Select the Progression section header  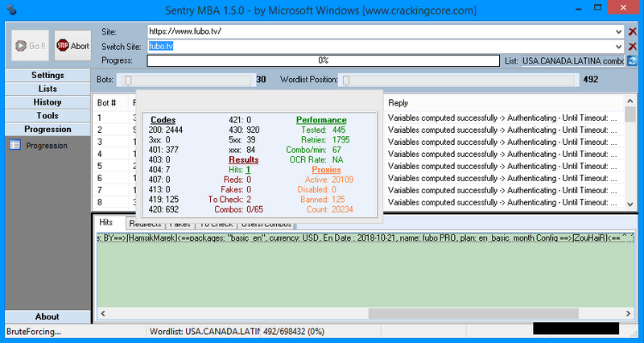(47, 130)
